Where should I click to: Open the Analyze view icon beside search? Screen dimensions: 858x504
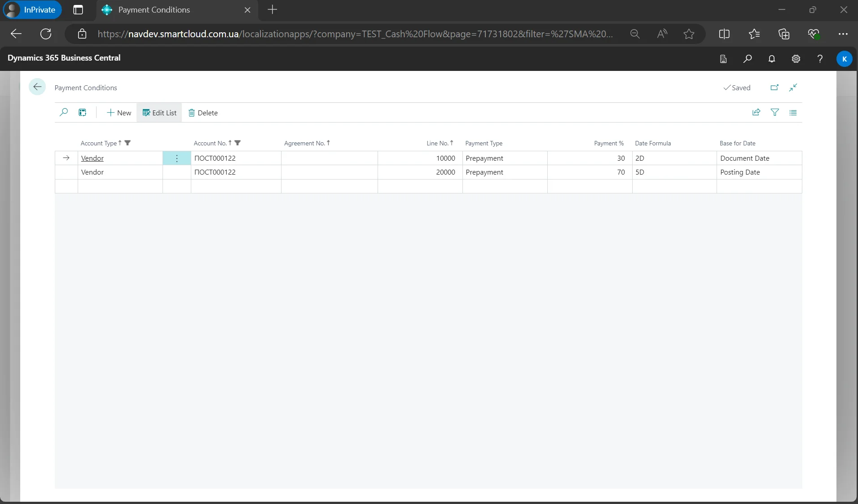coord(83,113)
